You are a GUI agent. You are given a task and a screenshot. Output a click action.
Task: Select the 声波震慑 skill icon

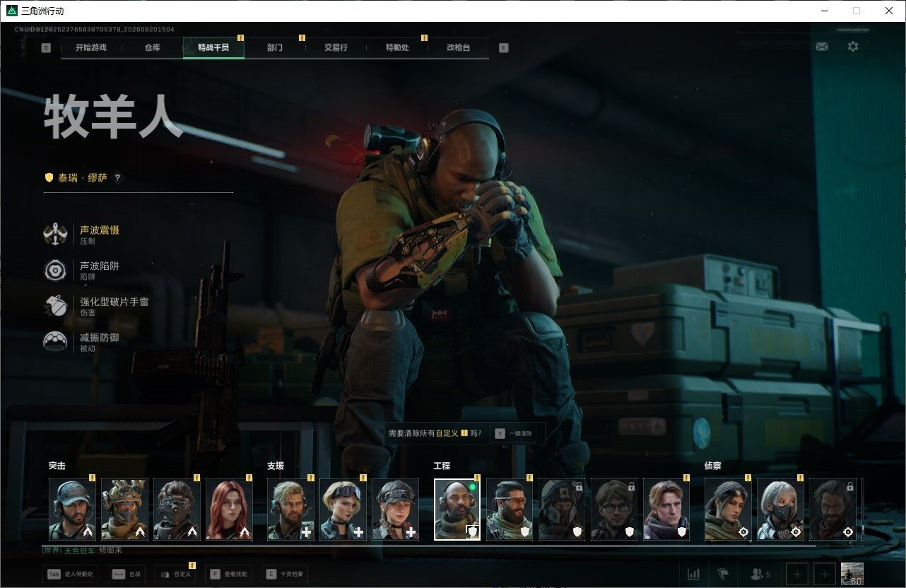pos(55,235)
